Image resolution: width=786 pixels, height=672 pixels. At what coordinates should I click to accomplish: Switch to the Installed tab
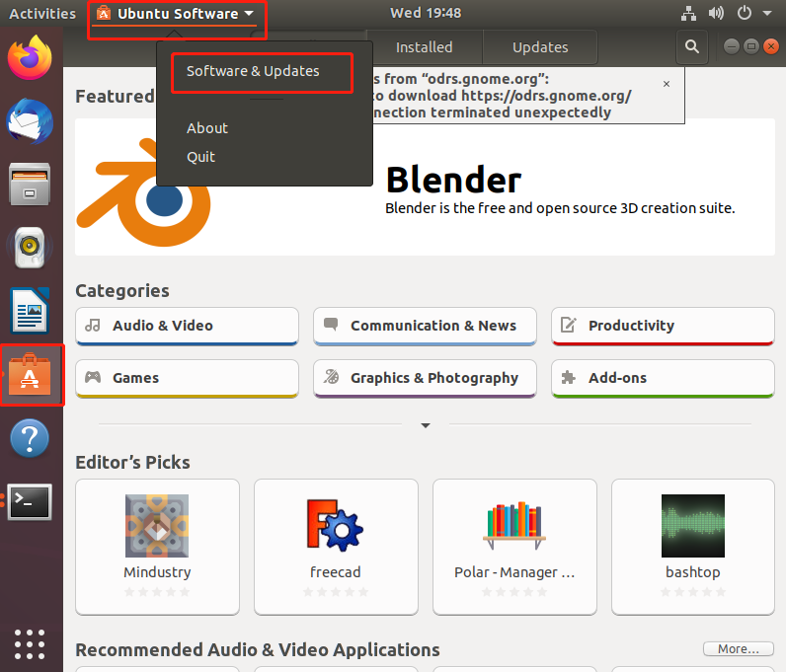pyautogui.click(x=424, y=47)
